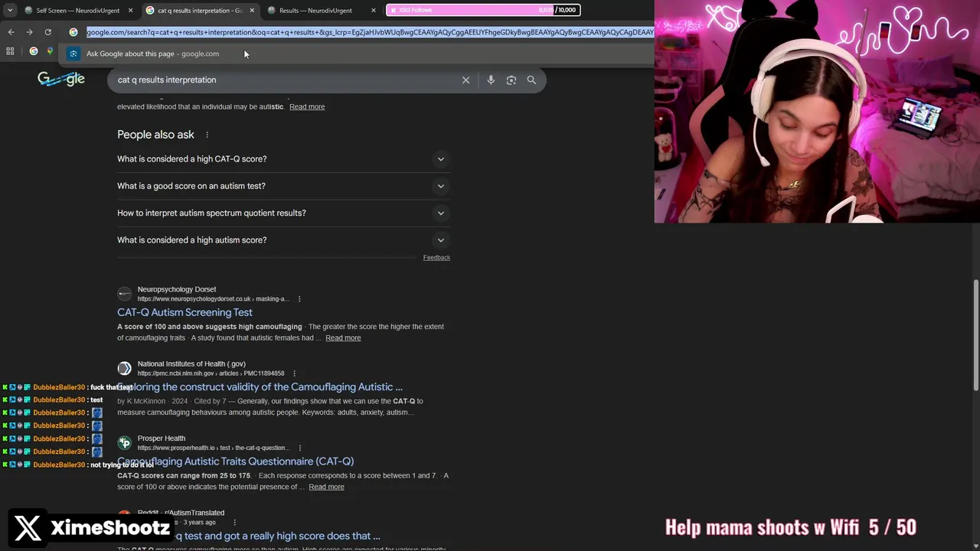Go forward in browser history

pos(29,32)
